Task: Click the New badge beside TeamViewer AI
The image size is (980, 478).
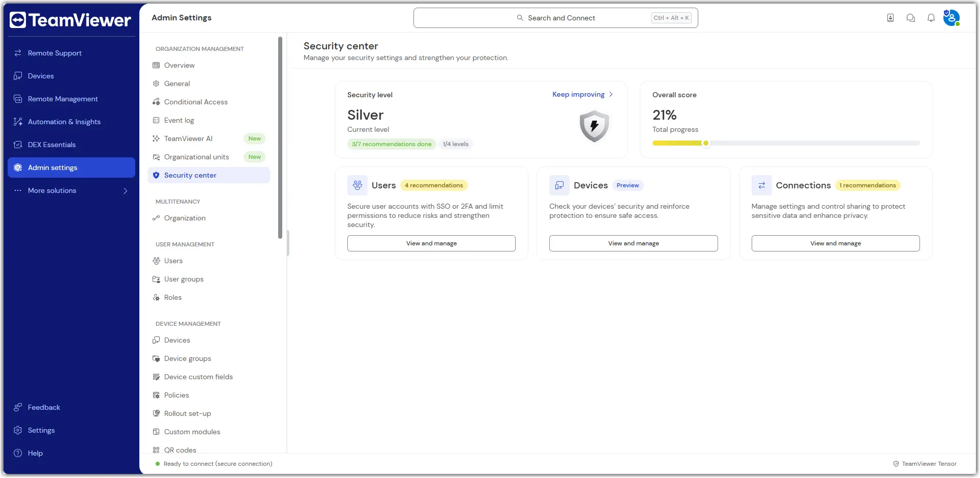Action: point(255,138)
